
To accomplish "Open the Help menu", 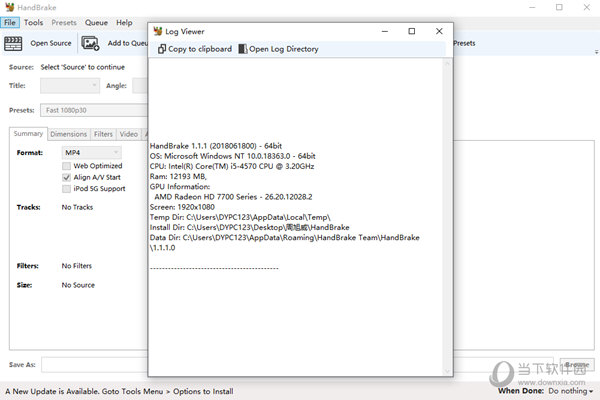I will [124, 23].
